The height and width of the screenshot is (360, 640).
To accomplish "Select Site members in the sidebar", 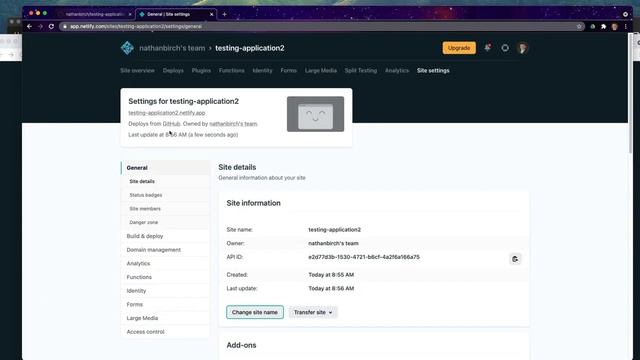I will click(x=165, y=209).
